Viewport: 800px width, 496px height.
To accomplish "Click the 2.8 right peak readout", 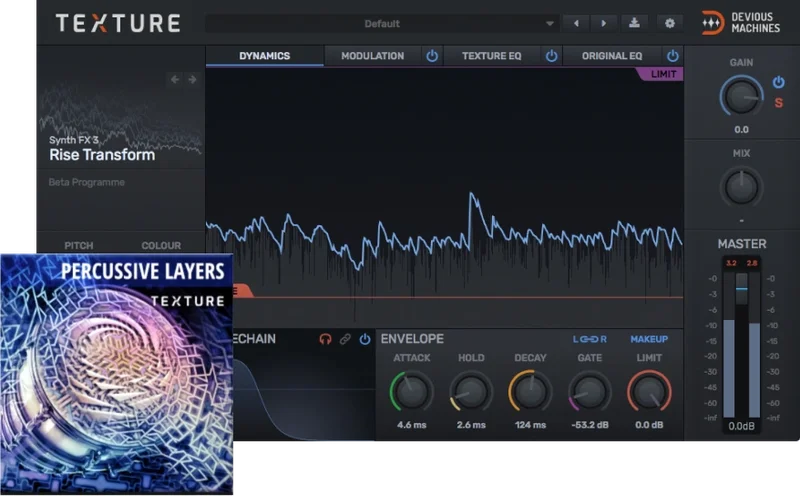I will pyautogui.click(x=752, y=263).
